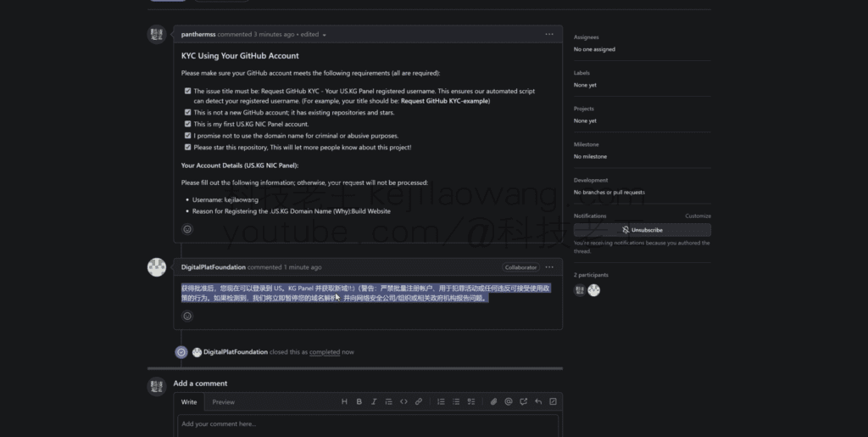Open options menu on DigitalPlatFoundation's comment
This screenshot has width=868, height=437.
pyautogui.click(x=549, y=266)
